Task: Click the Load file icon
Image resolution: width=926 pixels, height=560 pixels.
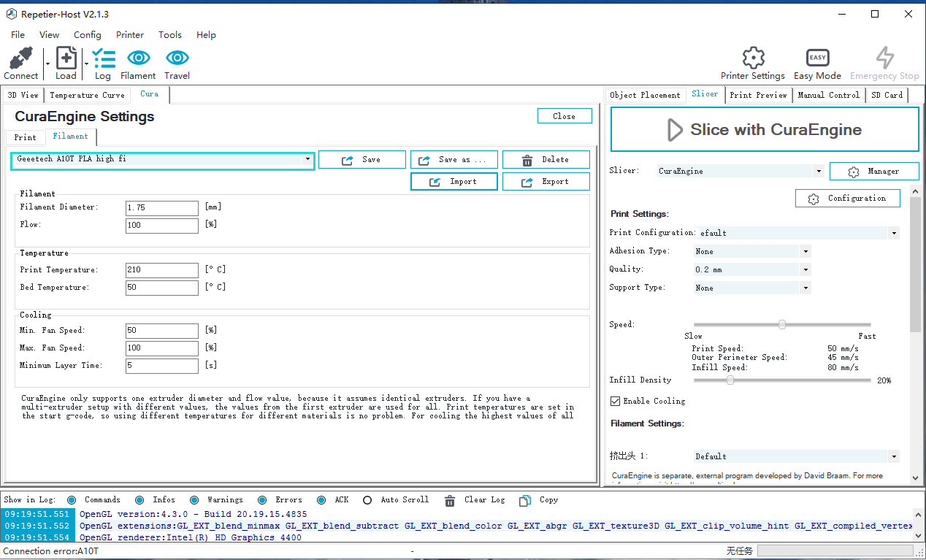Action: tap(66, 58)
